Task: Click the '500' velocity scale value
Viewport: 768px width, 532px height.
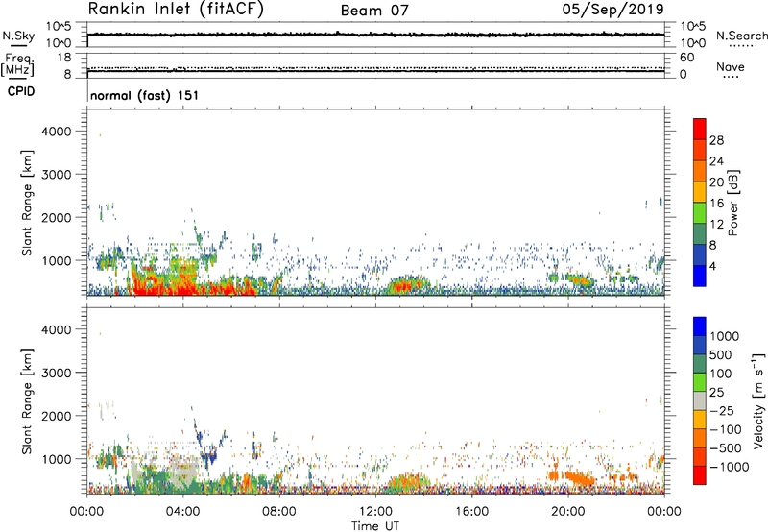Action: [x=721, y=355]
